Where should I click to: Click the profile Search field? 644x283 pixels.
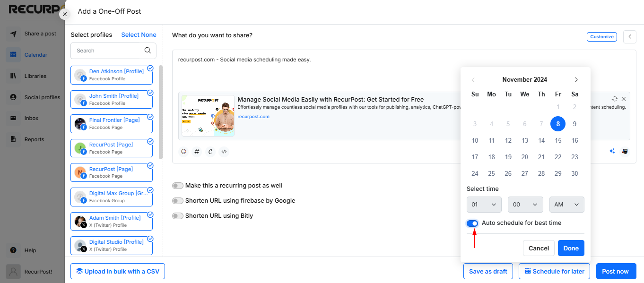click(113, 51)
